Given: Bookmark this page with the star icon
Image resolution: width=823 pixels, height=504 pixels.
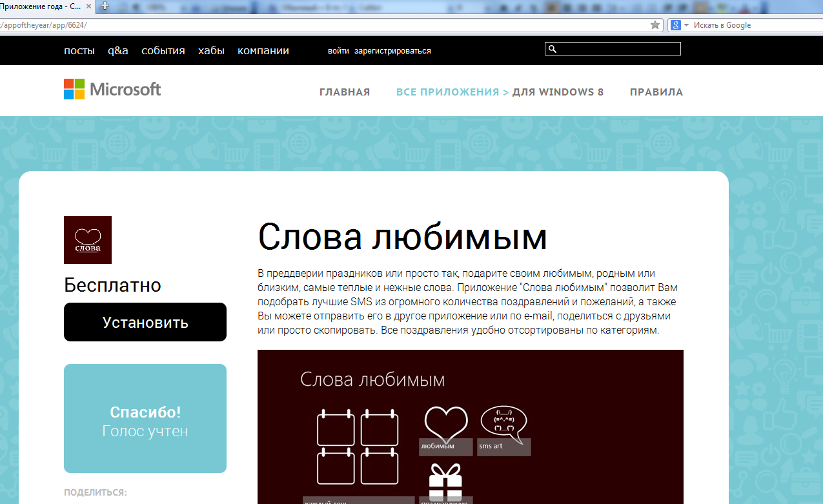Looking at the screenshot, I should [655, 25].
